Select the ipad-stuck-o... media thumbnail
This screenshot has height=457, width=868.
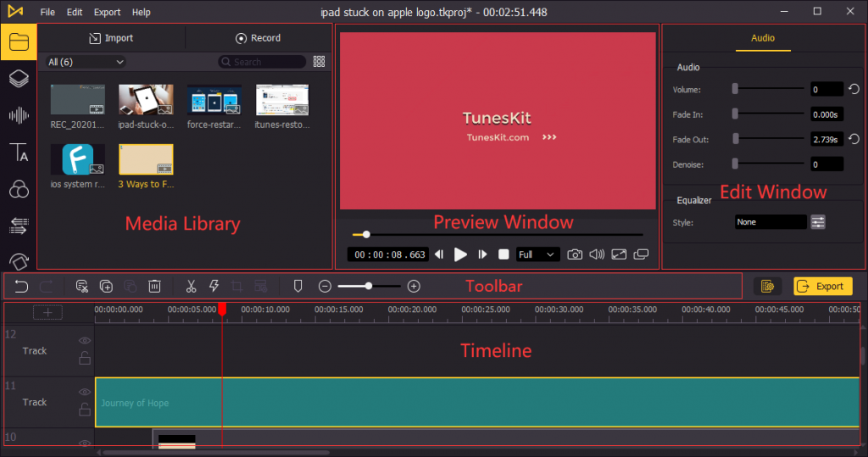pos(146,100)
